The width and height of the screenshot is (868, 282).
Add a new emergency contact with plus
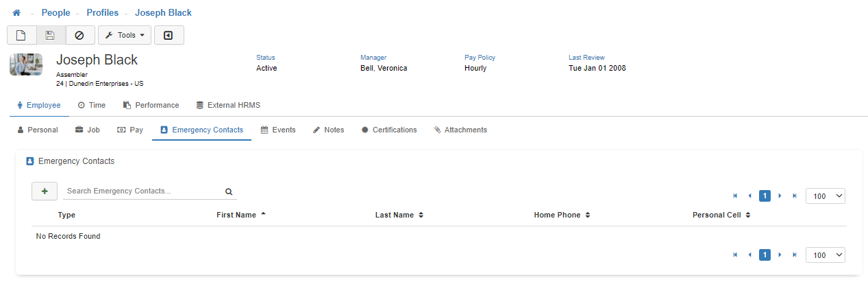click(x=45, y=191)
